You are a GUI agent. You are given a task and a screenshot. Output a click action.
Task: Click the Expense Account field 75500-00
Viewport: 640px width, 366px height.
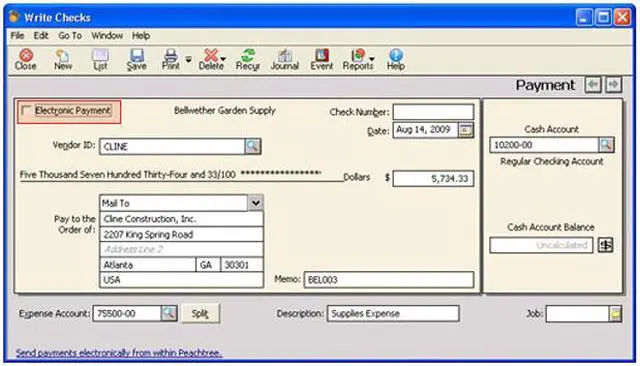127,313
